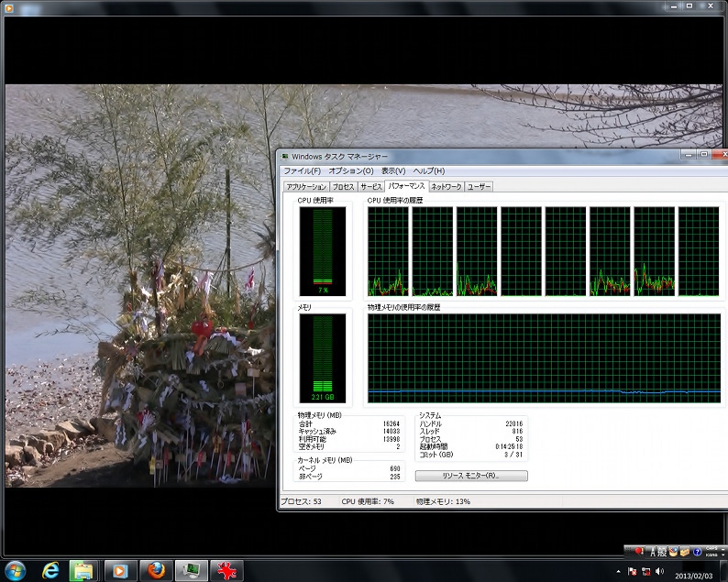Open Firefox from the taskbar
The image size is (728, 582).
pos(156,569)
